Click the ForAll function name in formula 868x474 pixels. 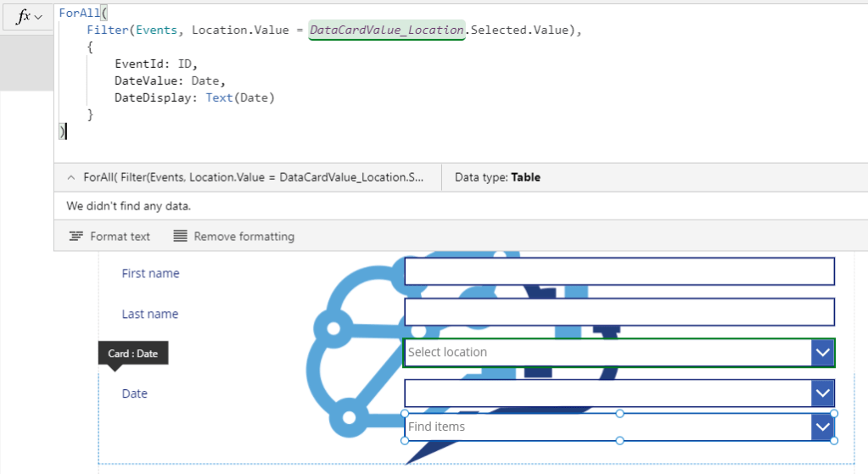point(76,14)
